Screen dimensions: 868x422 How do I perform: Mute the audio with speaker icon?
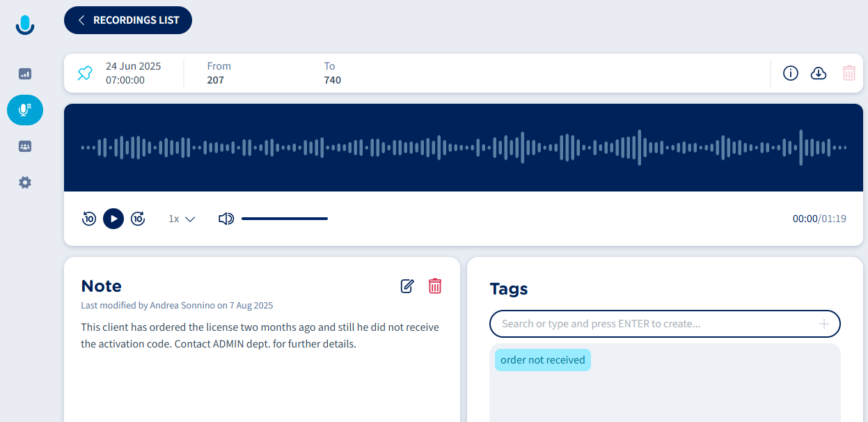226,219
